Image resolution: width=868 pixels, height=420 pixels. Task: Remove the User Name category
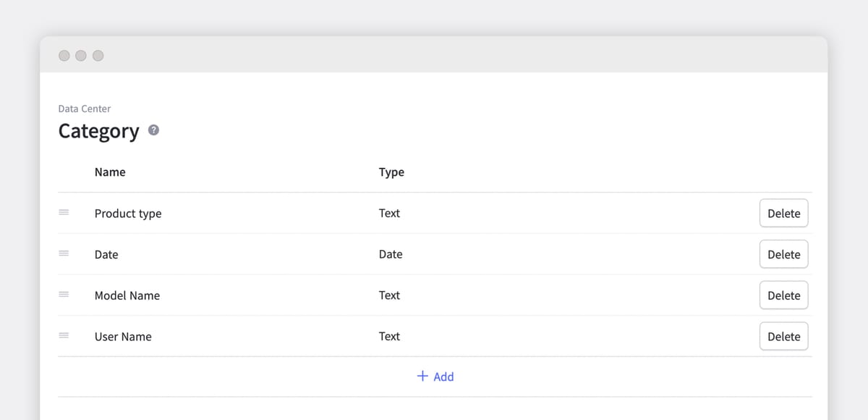click(x=783, y=336)
